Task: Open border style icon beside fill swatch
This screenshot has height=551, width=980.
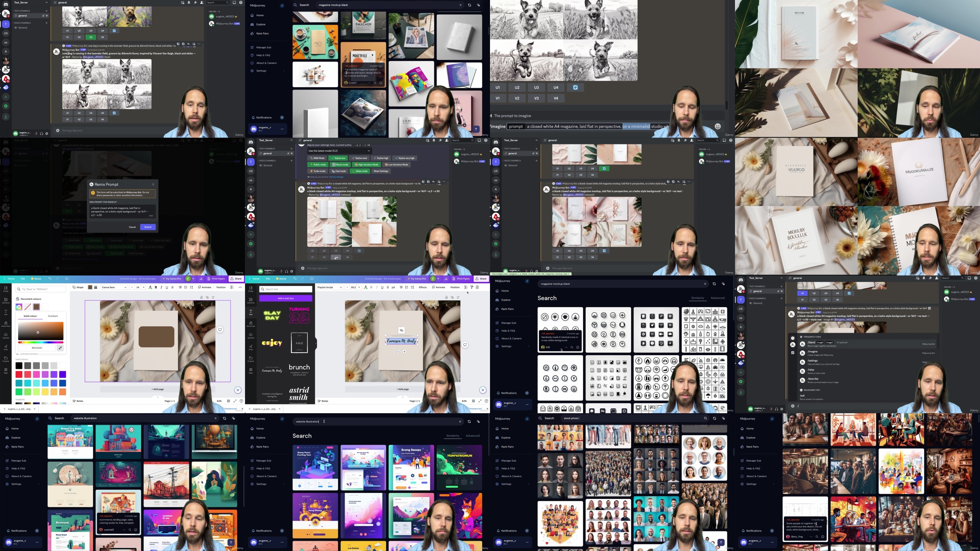Action: (x=96, y=287)
